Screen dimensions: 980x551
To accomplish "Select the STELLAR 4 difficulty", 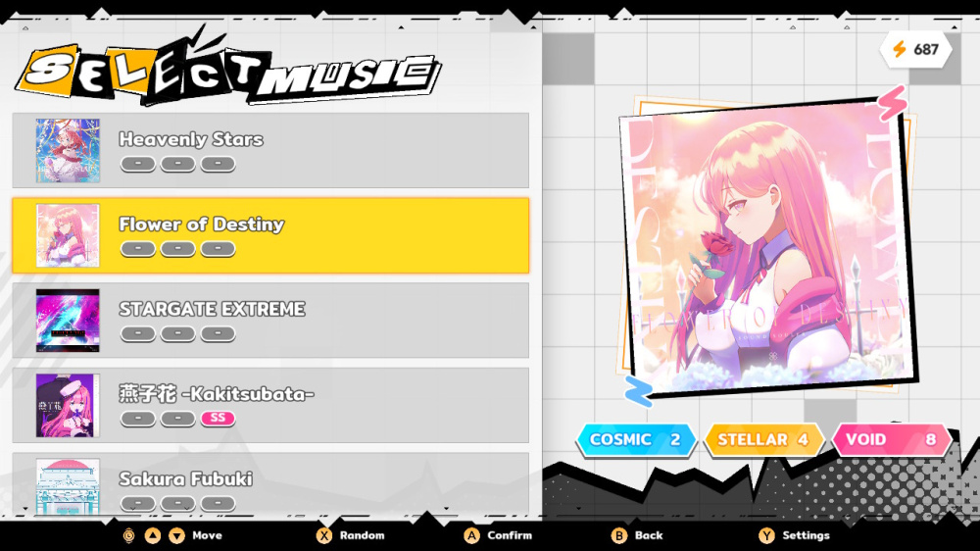I will tap(764, 439).
